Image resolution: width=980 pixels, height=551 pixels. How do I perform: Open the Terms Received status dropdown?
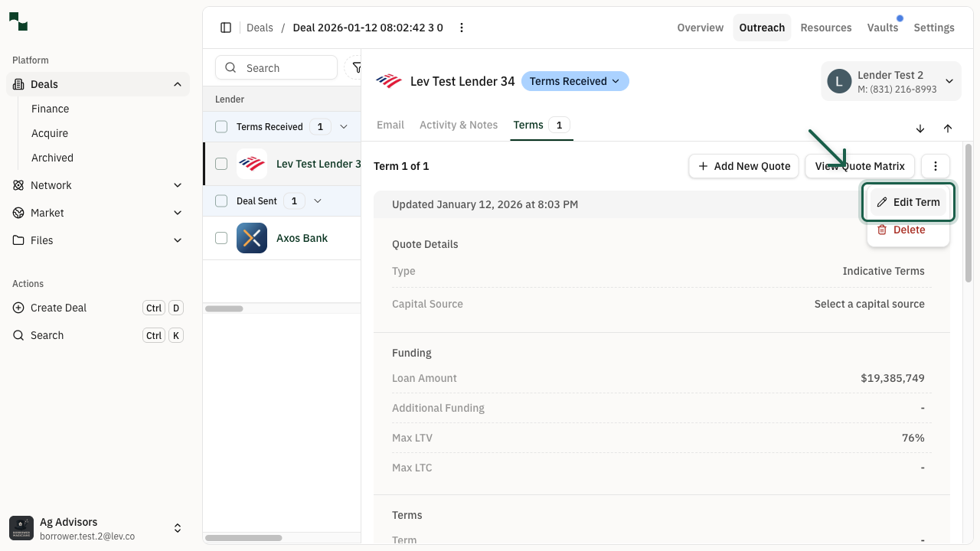click(x=575, y=81)
